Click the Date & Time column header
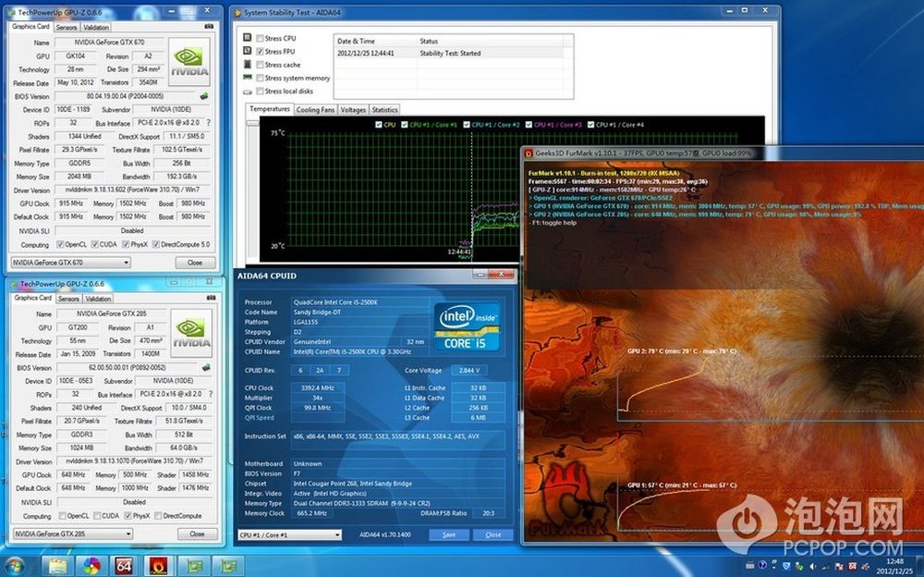The width and height of the screenshot is (924, 577). point(375,42)
